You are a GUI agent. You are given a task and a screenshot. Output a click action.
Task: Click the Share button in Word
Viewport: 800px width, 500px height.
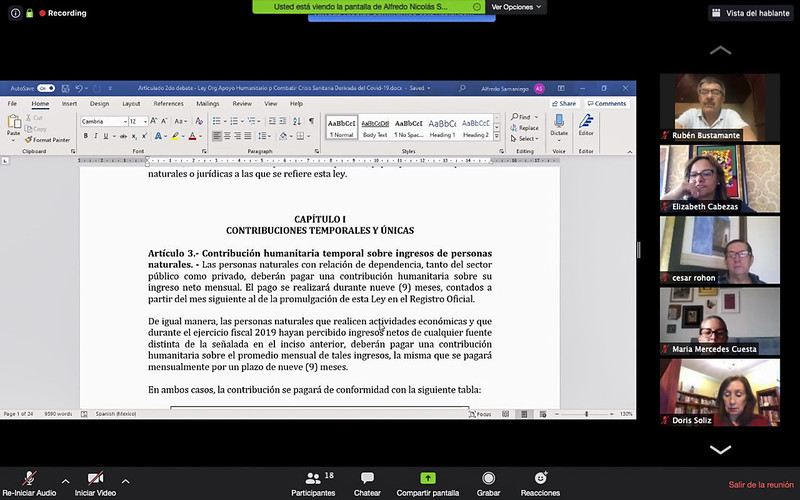click(x=564, y=104)
